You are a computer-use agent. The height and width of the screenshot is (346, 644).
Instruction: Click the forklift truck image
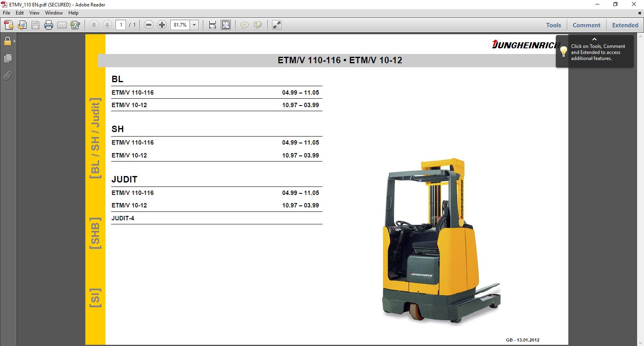click(x=441, y=240)
